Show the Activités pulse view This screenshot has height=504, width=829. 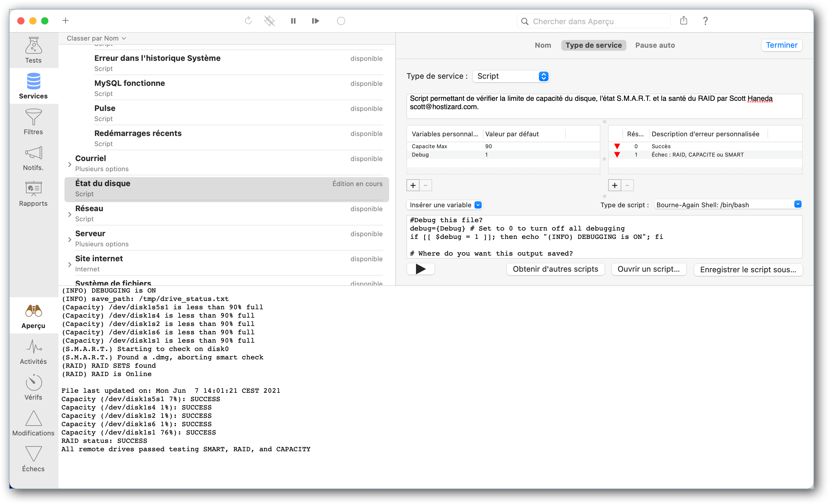click(33, 352)
